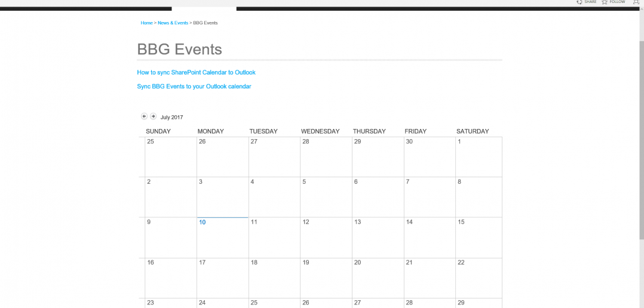Select the July 21 Friday cell
This screenshot has width=644, height=308.
(x=430, y=278)
